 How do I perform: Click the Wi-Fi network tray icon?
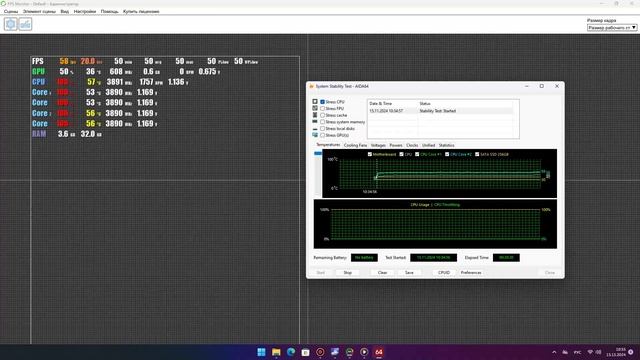pos(590,352)
